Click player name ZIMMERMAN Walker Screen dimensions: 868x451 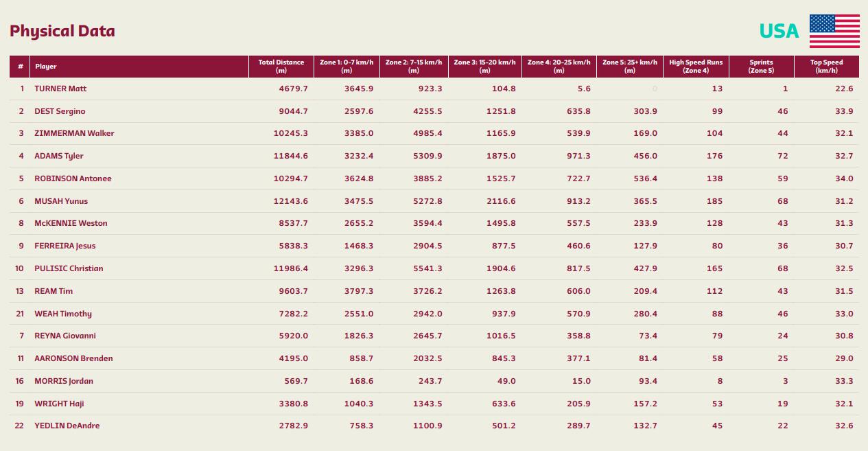click(74, 133)
